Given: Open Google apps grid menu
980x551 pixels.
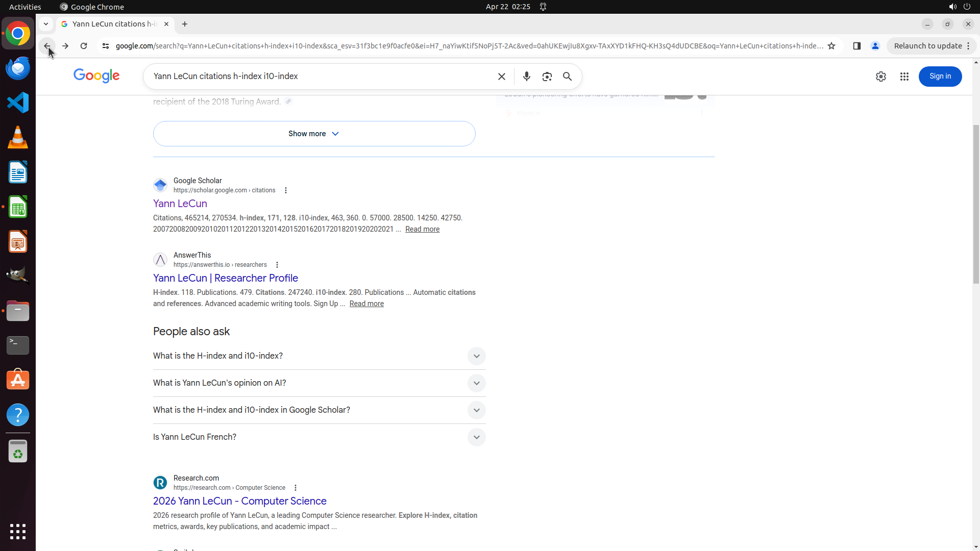Looking at the screenshot, I should point(904,77).
